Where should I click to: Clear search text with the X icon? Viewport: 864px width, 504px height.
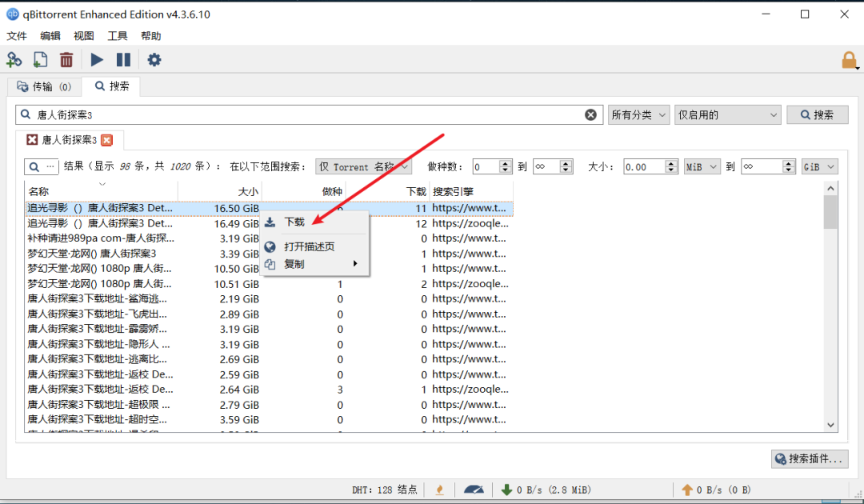590,114
